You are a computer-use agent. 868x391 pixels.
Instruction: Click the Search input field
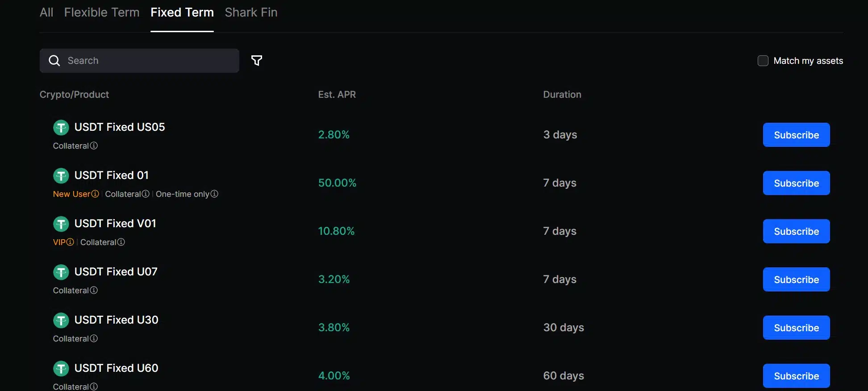pyautogui.click(x=147, y=61)
